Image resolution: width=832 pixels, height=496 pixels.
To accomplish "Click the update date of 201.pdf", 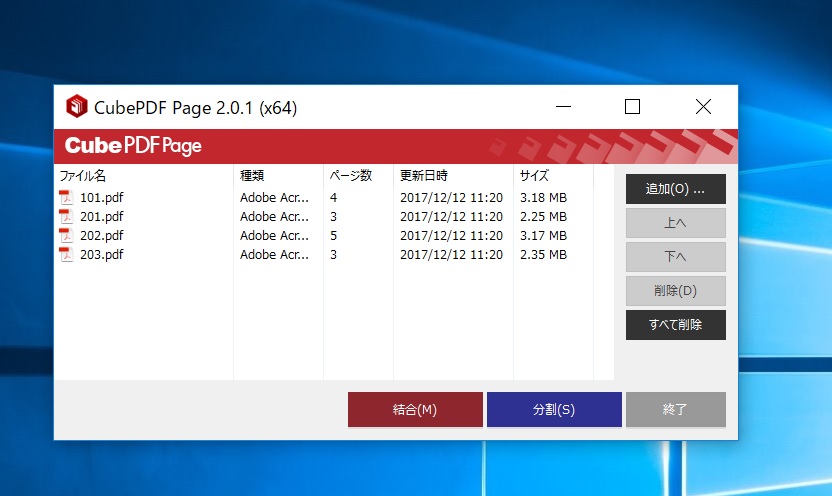I will click(451, 217).
